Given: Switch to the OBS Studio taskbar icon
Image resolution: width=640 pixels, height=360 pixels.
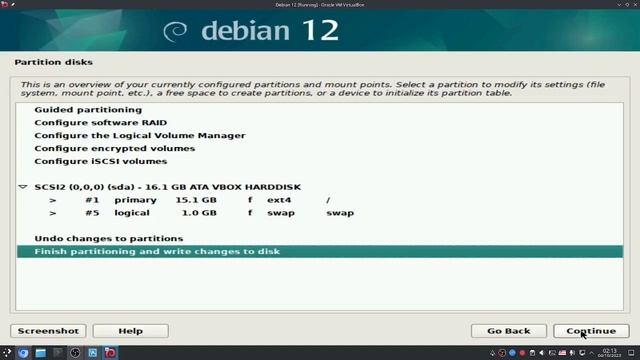Looking at the screenshot, I should pyautogui.click(x=75, y=353).
